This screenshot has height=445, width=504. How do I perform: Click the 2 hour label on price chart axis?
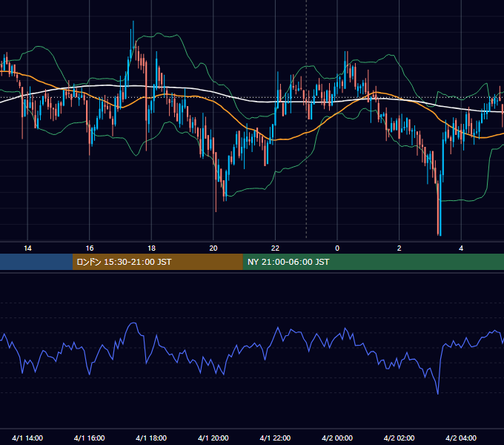coord(399,248)
